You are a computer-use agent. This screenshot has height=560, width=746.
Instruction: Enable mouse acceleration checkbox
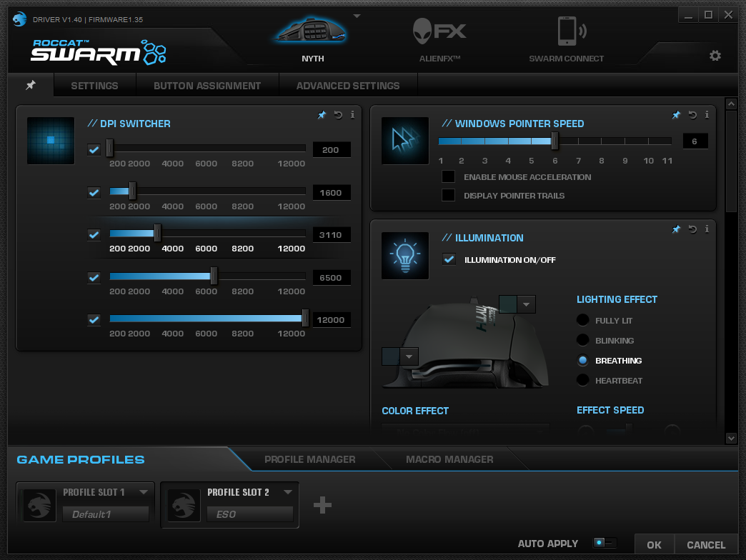[448, 177]
